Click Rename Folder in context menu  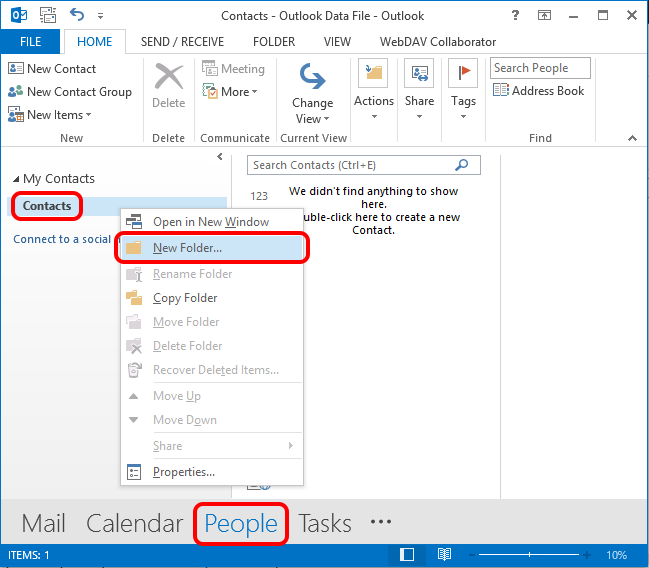(212, 274)
